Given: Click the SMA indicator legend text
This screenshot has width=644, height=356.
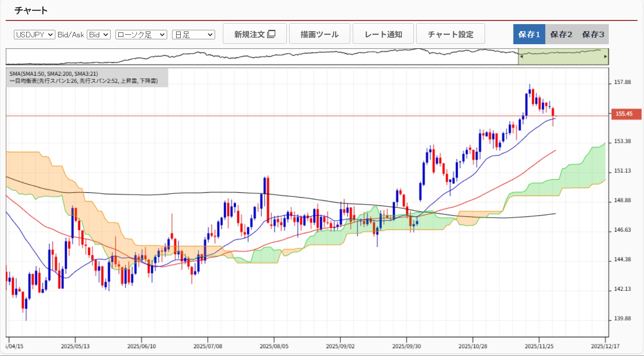Looking at the screenshot, I should coord(54,74).
